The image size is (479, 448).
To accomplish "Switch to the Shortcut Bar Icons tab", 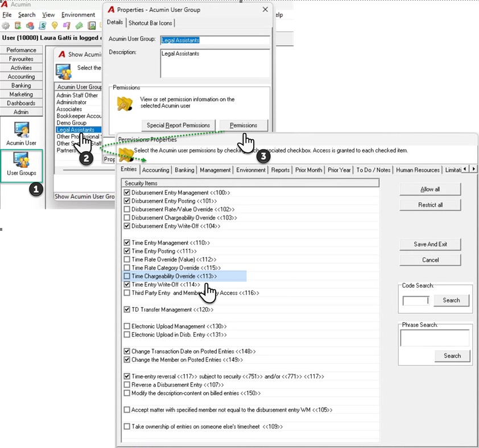I will pos(150,23).
